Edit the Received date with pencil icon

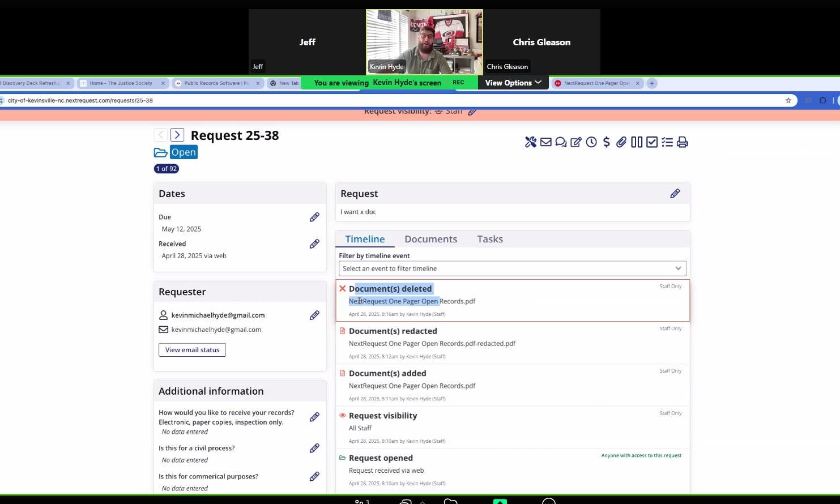point(314,244)
